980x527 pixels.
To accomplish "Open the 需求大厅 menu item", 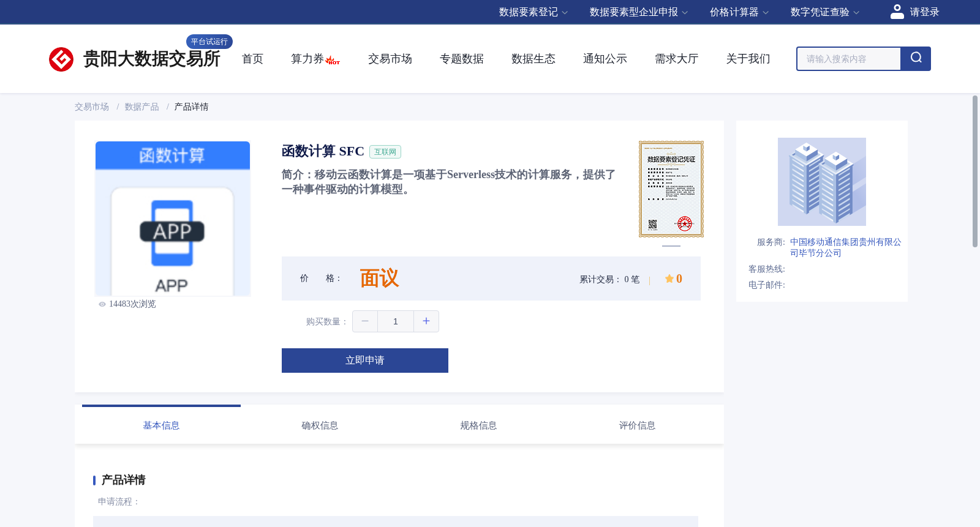I will click(x=677, y=59).
